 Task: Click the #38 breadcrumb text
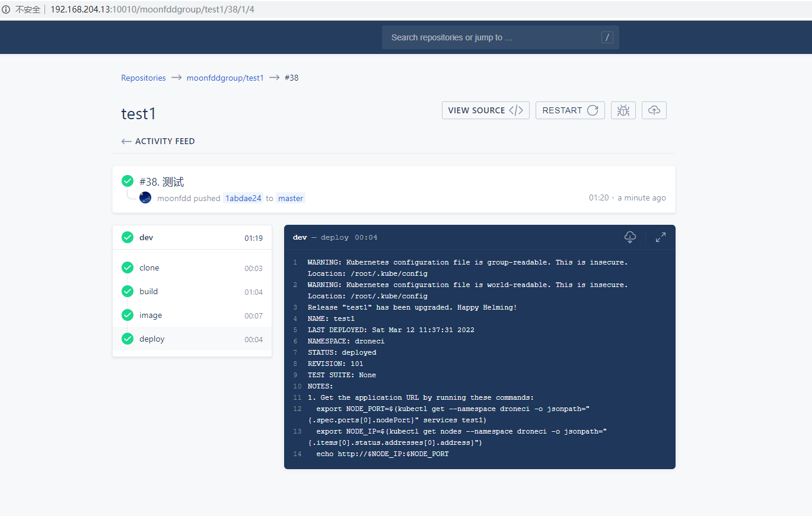(291, 78)
